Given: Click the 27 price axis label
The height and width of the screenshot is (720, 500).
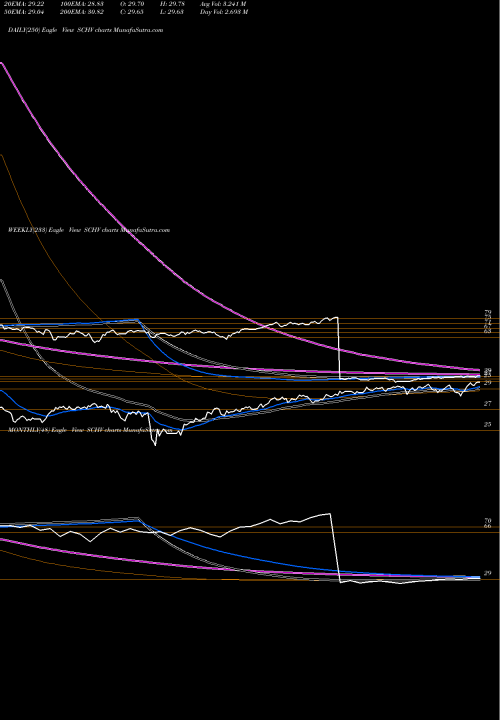Looking at the screenshot, I should tap(488, 404).
